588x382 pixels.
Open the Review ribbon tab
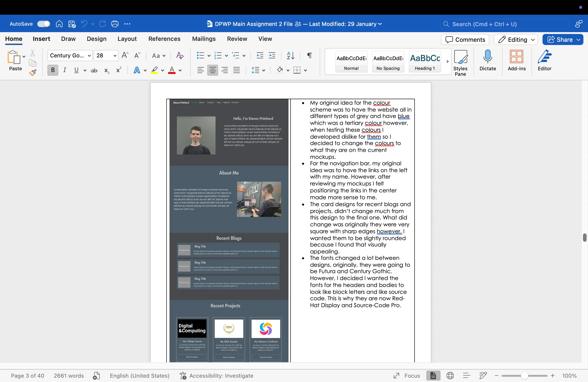click(237, 39)
